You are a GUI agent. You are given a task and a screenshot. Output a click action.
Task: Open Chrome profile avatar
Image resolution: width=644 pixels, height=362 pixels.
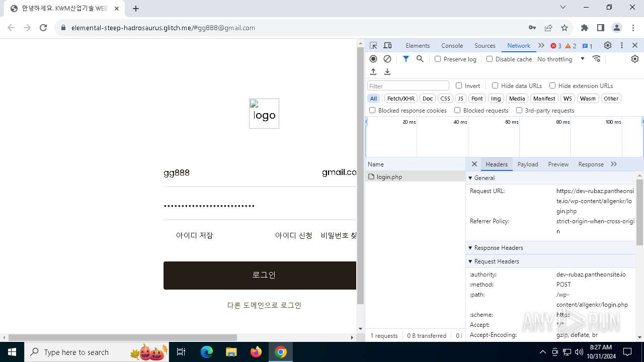[617, 28]
